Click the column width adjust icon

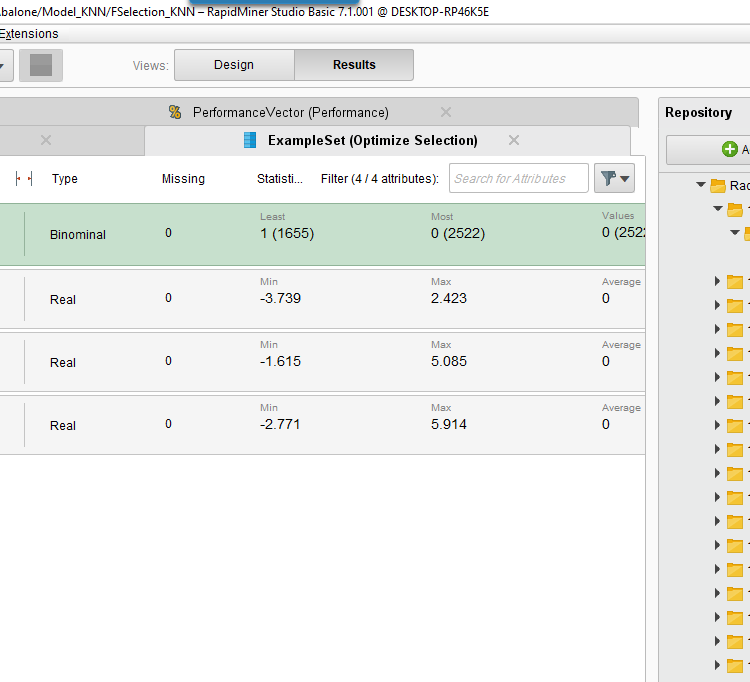(x=24, y=179)
